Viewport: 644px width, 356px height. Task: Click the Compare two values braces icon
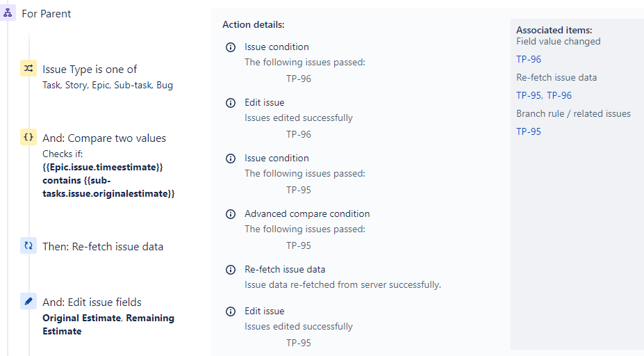(x=28, y=138)
